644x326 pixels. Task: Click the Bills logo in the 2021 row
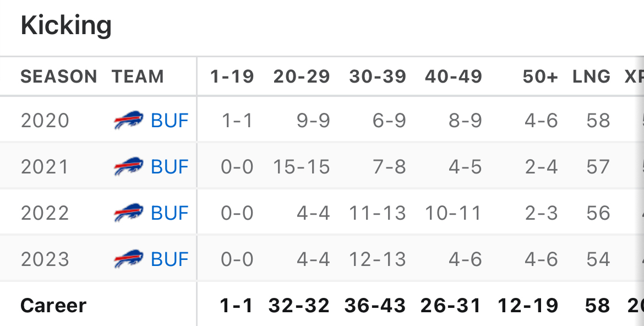[128, 167]
